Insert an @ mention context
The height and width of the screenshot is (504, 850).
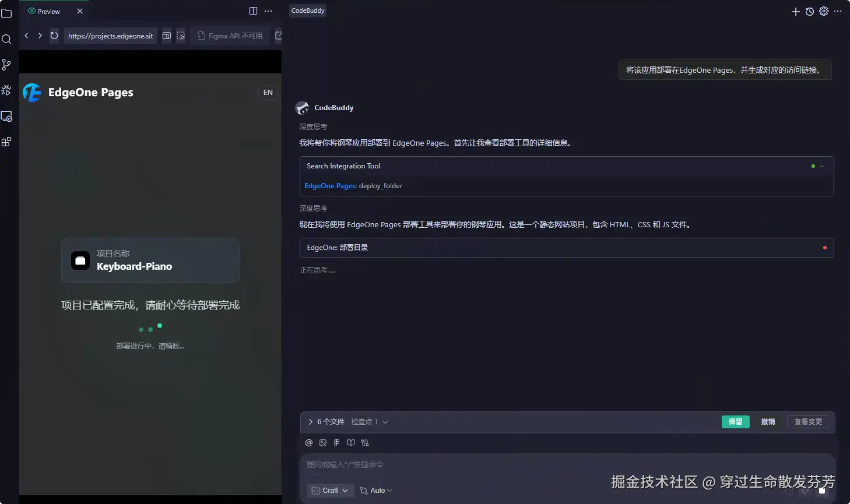pos(309,443)
